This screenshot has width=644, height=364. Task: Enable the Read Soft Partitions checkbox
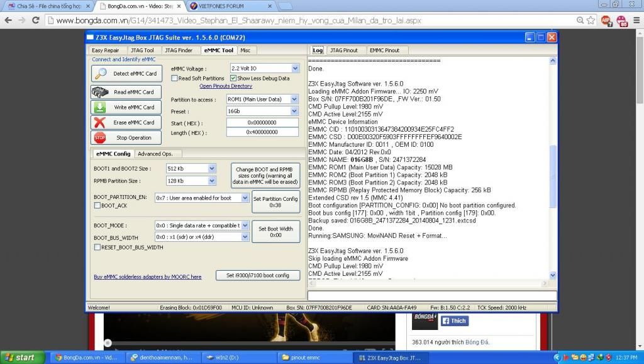[x=175, y=78]
